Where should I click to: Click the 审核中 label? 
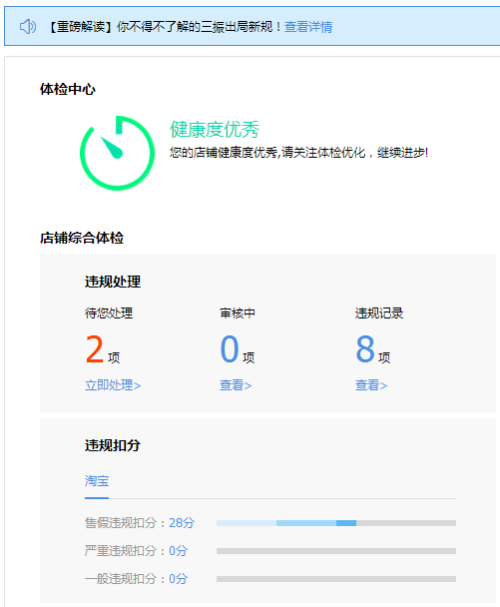(238, 313)
